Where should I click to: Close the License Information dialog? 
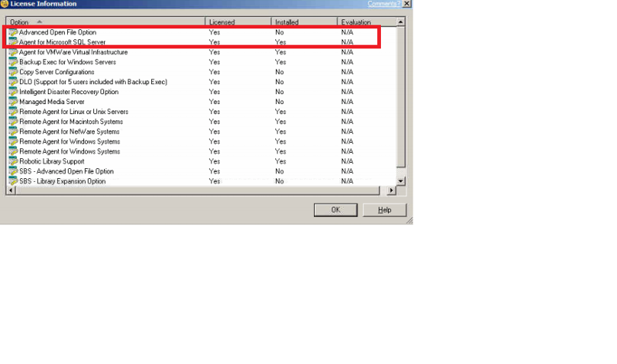point(407,4)
